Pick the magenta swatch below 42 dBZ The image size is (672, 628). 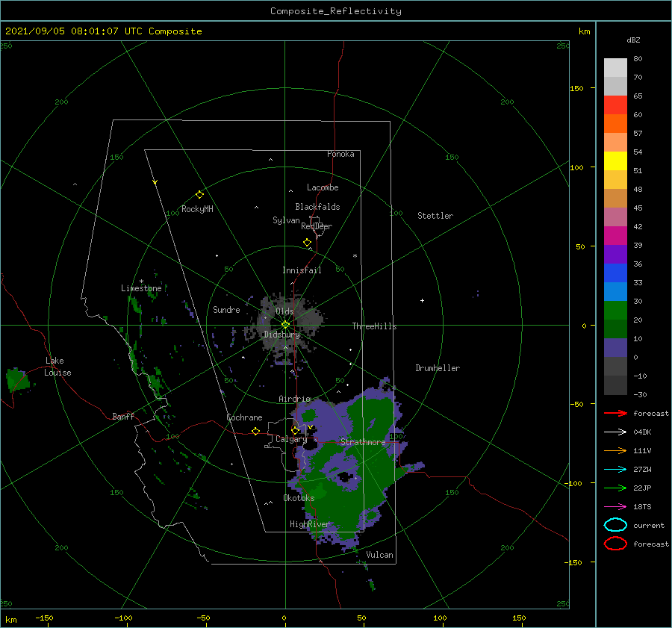point(615,235)
